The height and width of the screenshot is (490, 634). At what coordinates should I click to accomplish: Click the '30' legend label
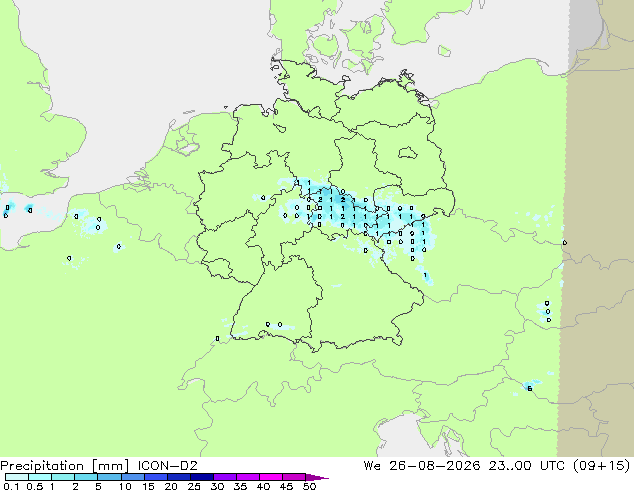(217, 486)
